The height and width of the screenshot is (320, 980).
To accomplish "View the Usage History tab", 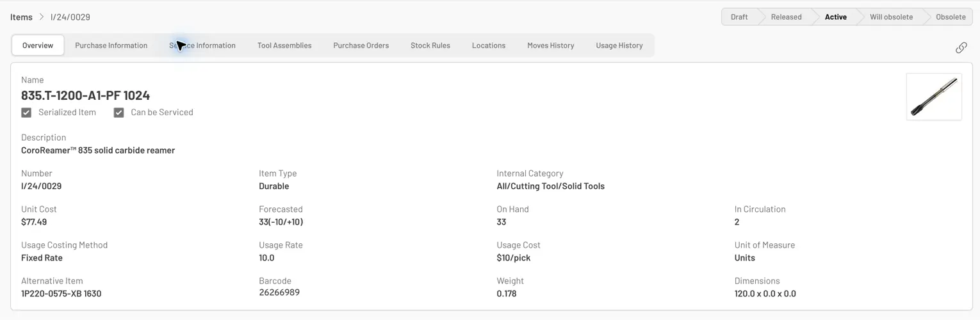I will tap(619, 45).
